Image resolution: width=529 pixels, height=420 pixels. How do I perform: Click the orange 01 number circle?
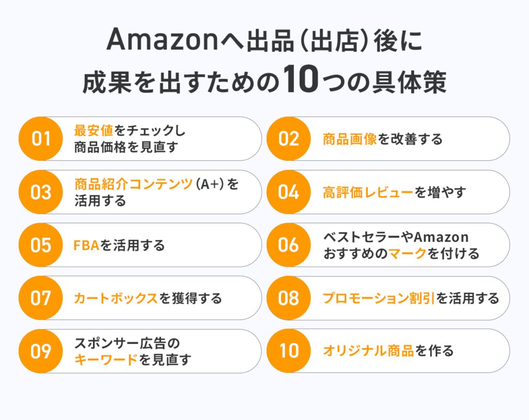point(40,138)
